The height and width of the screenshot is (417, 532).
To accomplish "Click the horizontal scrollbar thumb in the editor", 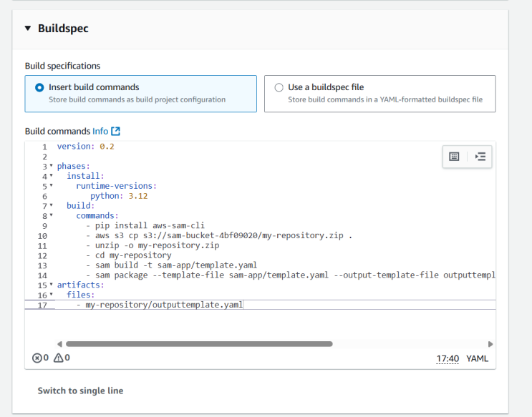I will click(x=199, y=344).
